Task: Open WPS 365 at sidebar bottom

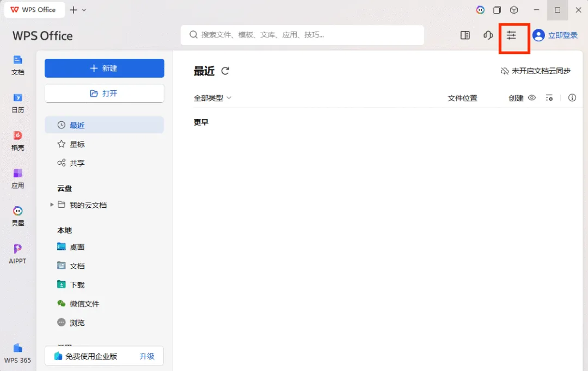Action: coord(17,354)
